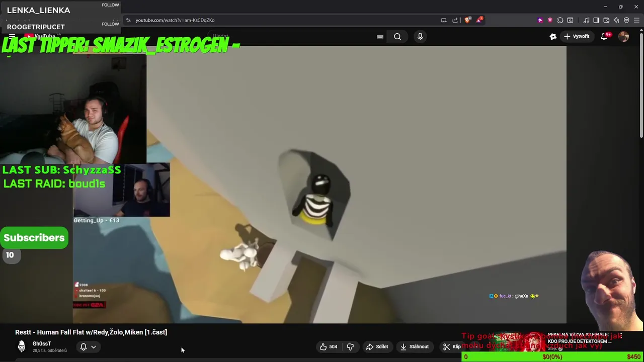Click the video title Restt - Human Fall Flat

click(91, 332)
